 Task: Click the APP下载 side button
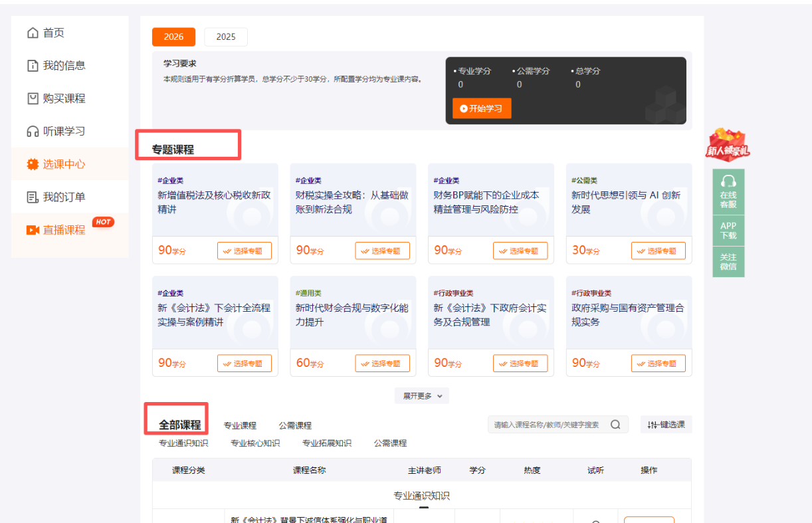(728, 231)
